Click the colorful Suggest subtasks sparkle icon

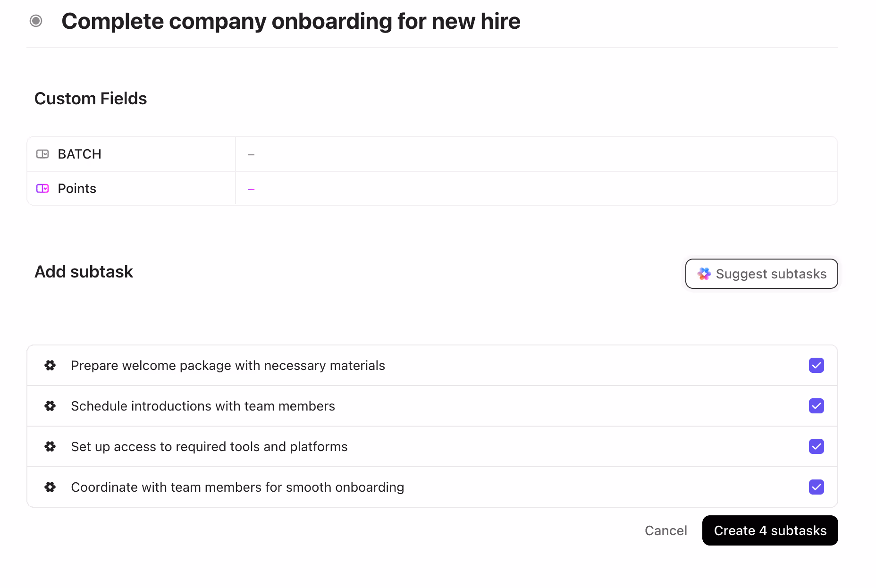point(704,274)
